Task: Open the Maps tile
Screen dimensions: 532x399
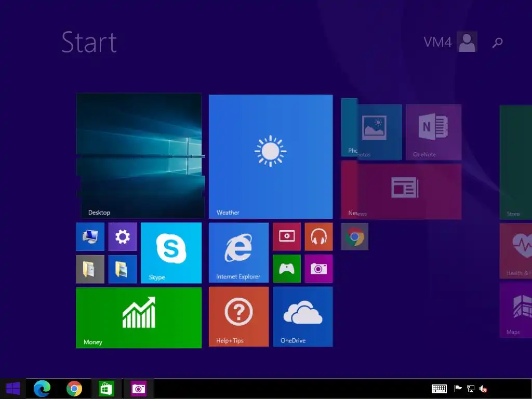Action: tap(516, 310)
